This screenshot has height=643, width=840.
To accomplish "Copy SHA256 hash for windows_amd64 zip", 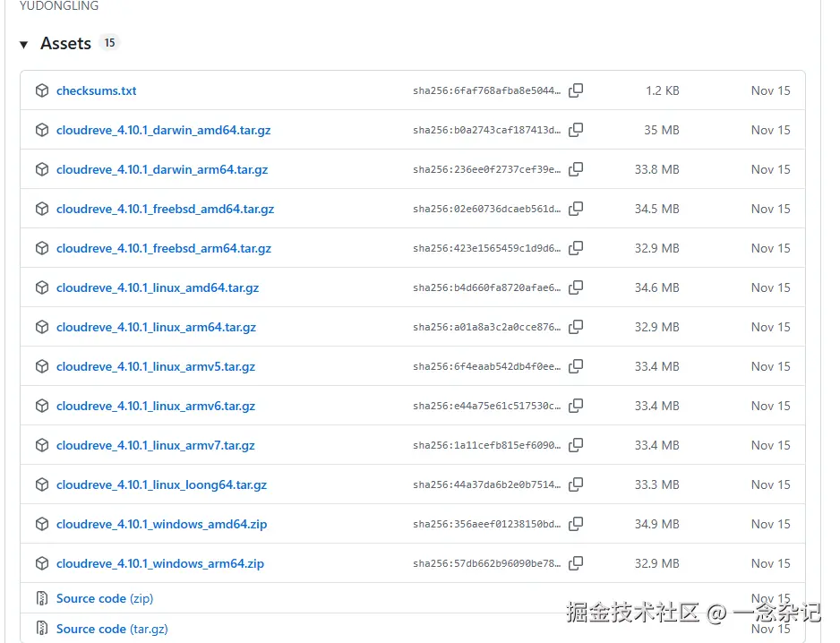I will pos(576,524).
